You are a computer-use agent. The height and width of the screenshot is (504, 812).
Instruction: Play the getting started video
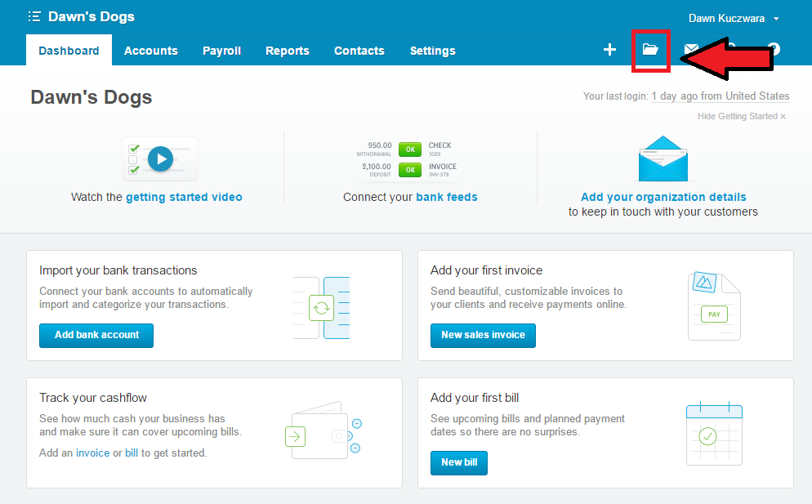point(160,158)
